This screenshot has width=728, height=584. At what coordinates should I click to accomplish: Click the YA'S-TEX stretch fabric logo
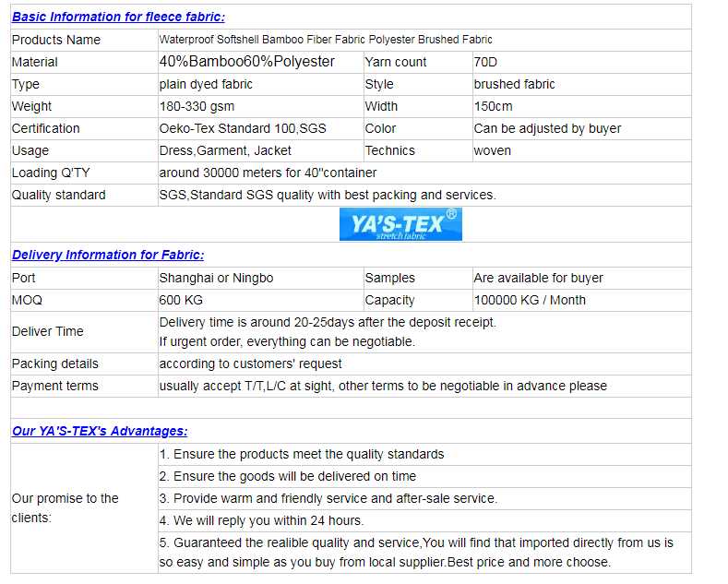click(x=400, y=224)
